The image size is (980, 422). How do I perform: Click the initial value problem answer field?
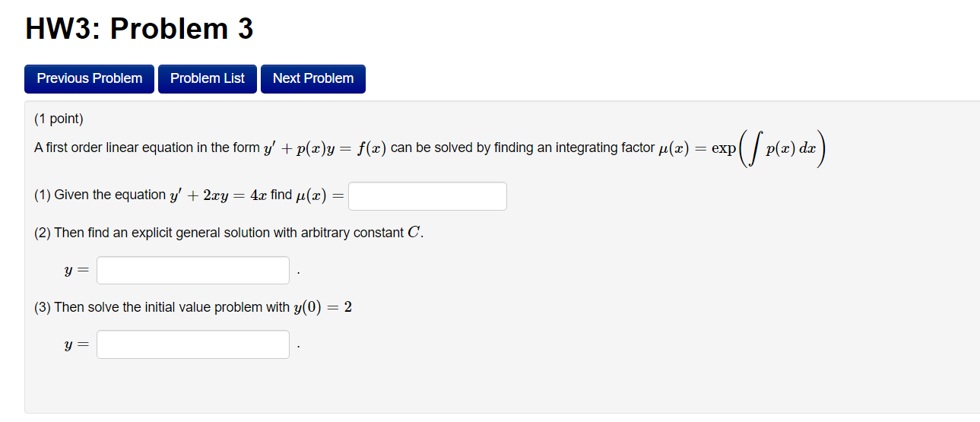point(193,344)
